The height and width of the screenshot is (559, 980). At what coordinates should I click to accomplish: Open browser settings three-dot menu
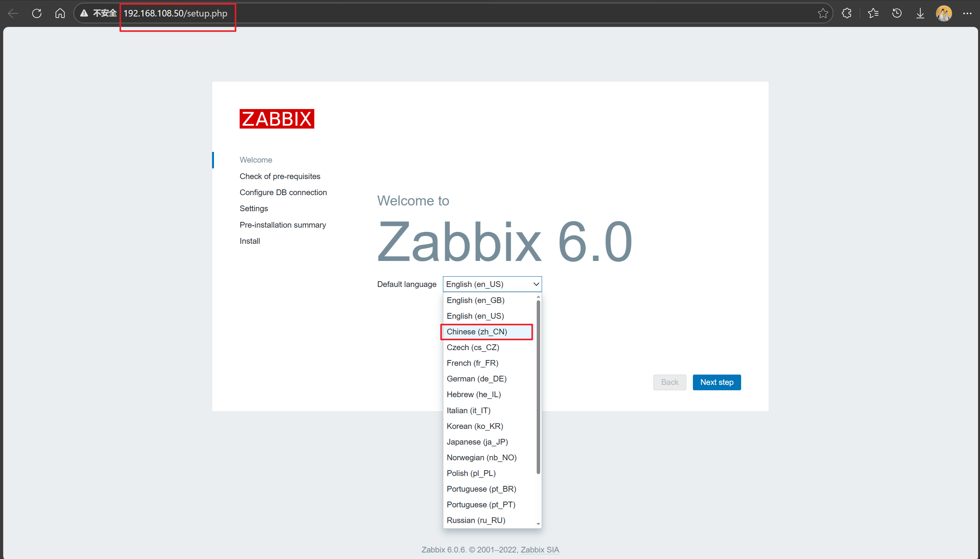(x=967, y=13)
